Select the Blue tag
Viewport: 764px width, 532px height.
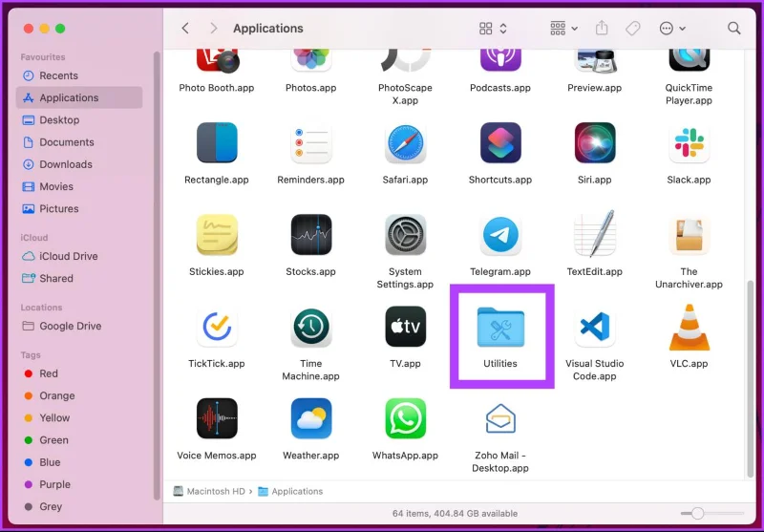pos(79,462)
